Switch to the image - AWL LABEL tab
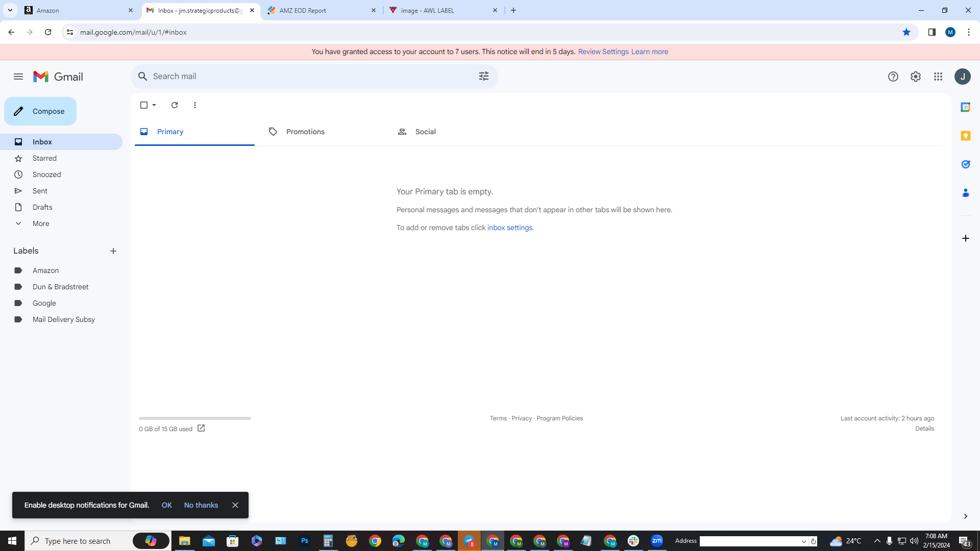The height and width of the screenshot is (551, 980). tap(443, 10)
